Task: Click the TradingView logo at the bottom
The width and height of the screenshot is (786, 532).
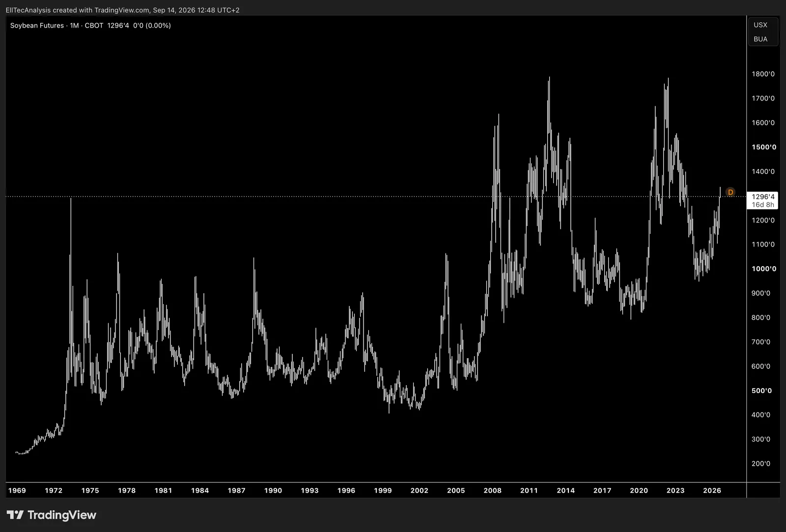Action: (x=52, y=515)
